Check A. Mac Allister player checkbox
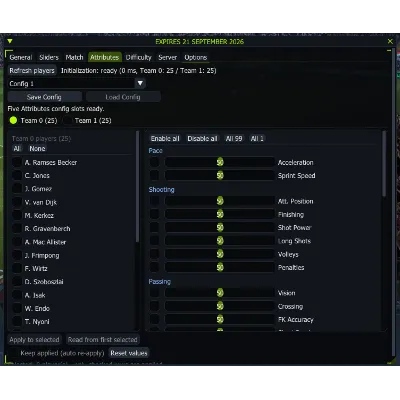 17,242
